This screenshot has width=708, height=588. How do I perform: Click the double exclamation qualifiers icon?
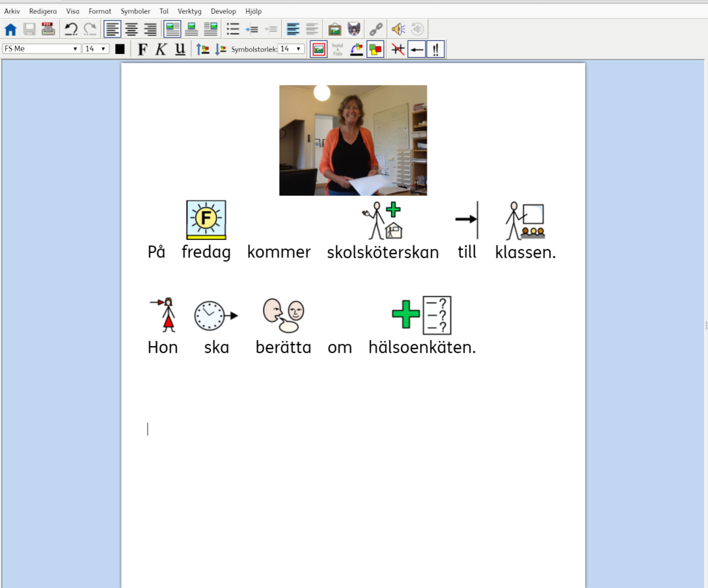tap(435, 48)
